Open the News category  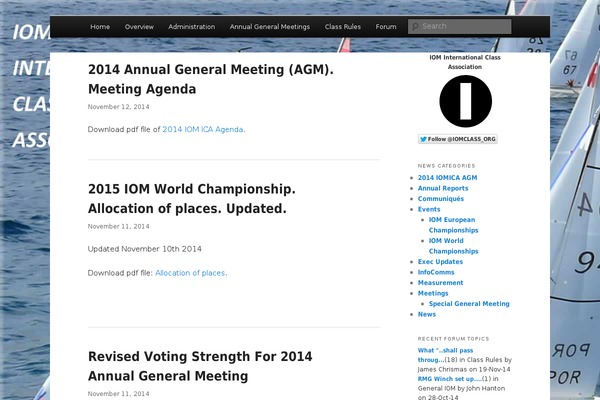[427, 314]
